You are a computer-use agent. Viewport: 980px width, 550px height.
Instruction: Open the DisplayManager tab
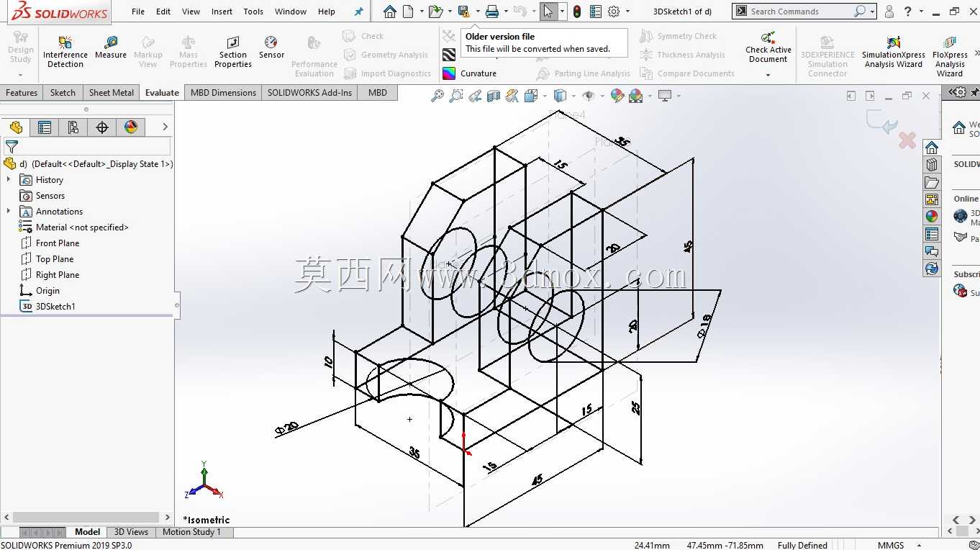coord(131,127)
